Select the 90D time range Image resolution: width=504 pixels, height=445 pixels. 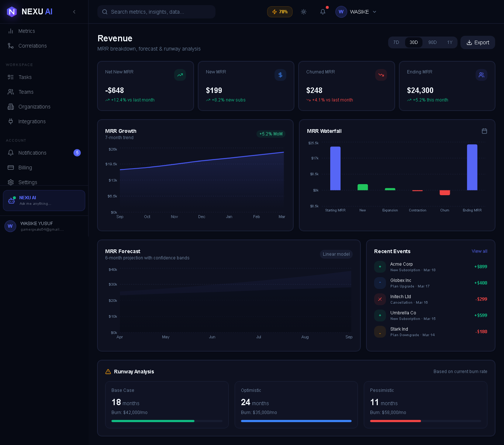(432, 42)
